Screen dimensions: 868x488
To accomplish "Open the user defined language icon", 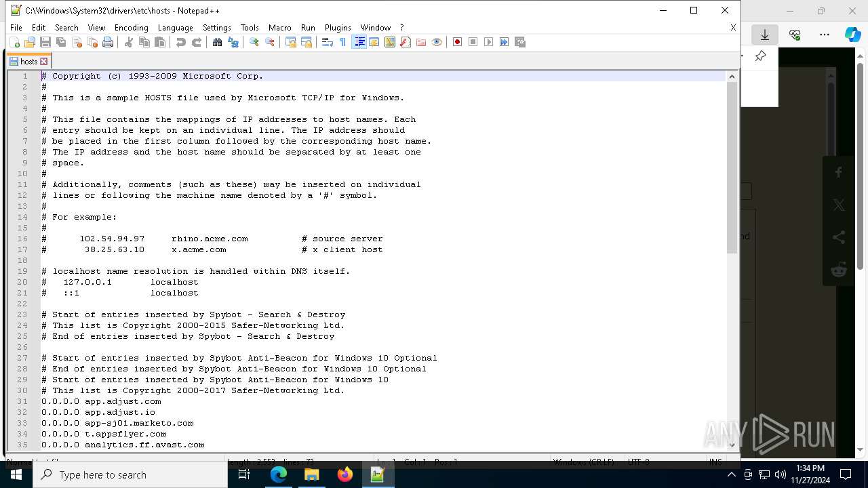I will tap(374, 42).
